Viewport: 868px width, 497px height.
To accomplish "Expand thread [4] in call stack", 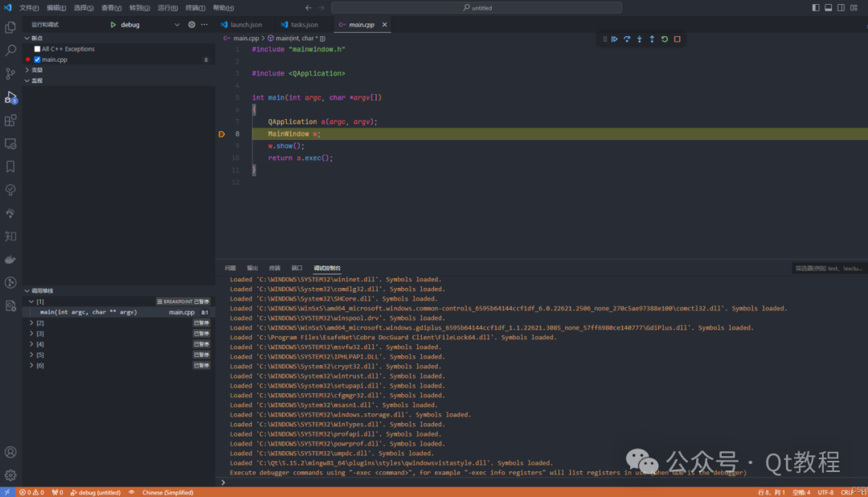I will pyautogui.click(x=31, y=344).
